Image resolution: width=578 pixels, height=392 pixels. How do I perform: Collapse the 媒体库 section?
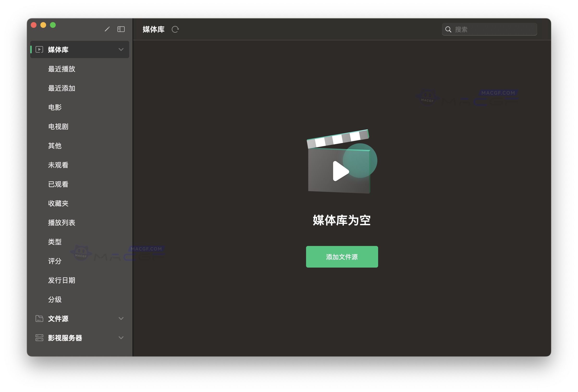(121, 49)
